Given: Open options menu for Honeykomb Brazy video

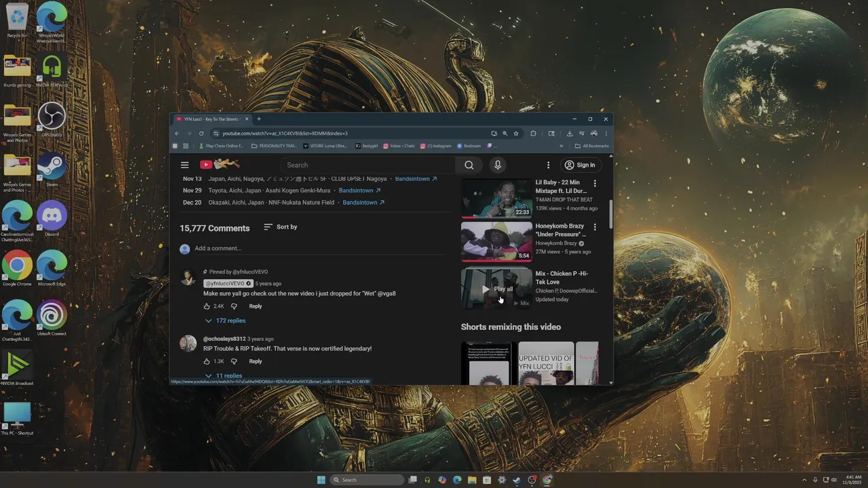Looking at the screenshot, I should (595, 227).
